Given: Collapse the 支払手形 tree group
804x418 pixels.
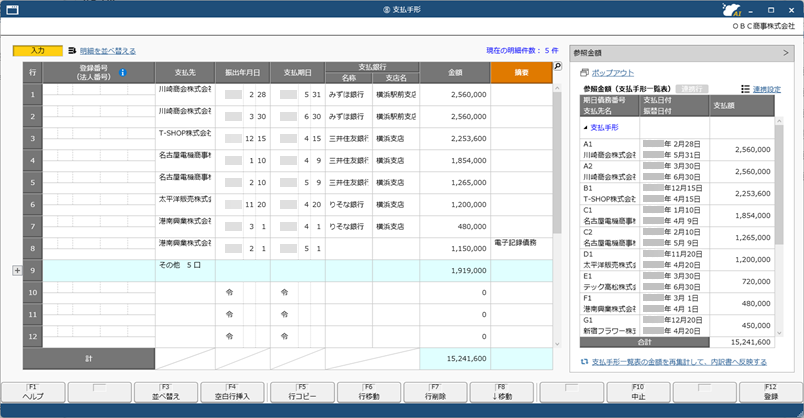Looking at the screenshot, I should click(x=586, y=128).
